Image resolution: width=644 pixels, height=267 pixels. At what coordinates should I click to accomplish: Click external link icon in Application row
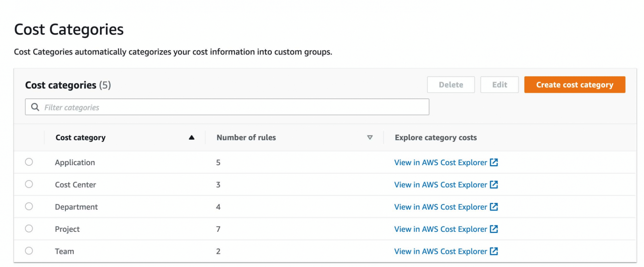(494, 162)
